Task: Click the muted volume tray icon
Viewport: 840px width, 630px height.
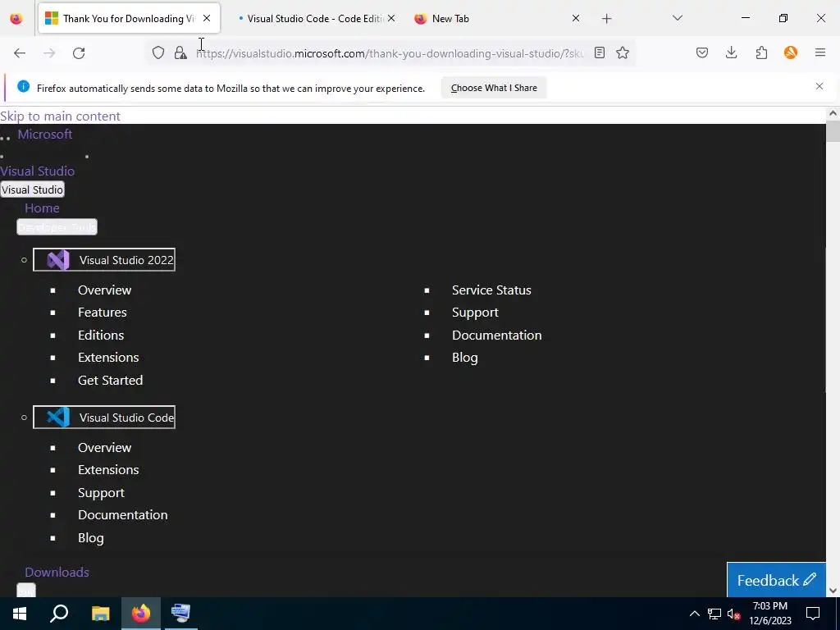Action: [734, 614]
